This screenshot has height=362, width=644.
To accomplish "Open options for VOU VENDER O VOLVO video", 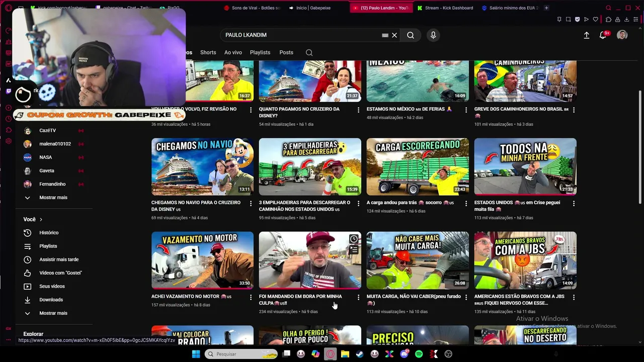I will (x=251, y=110).
